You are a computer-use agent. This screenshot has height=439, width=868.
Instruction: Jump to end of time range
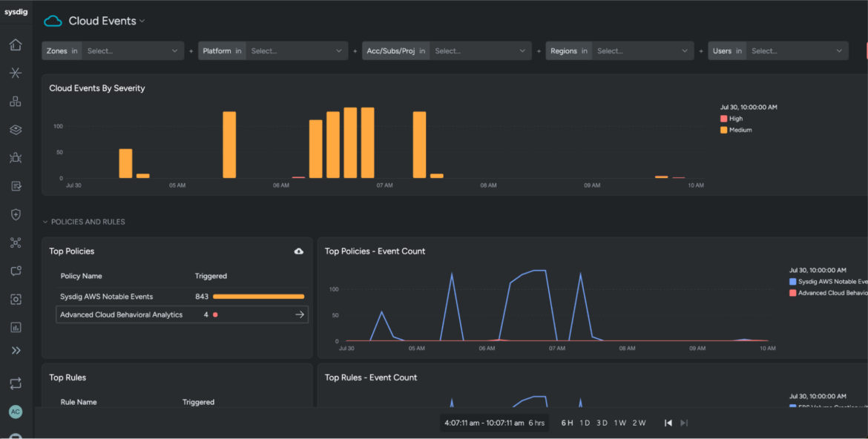click(x=684, y=423)
